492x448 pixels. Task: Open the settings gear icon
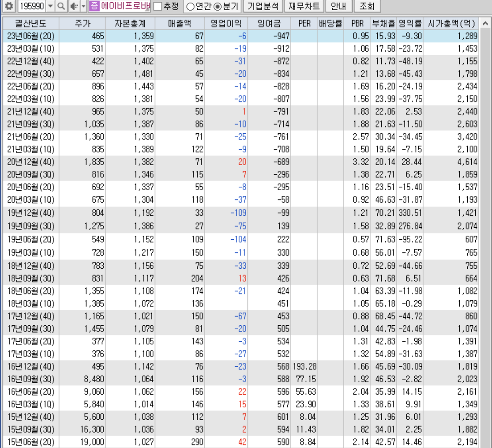click(9, 6)
